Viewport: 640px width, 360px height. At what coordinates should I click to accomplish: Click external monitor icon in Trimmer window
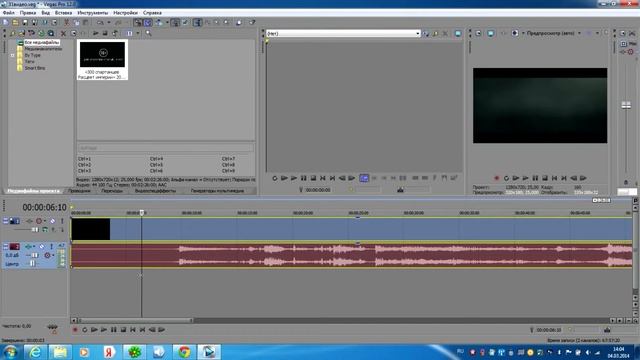click(458, 33)
